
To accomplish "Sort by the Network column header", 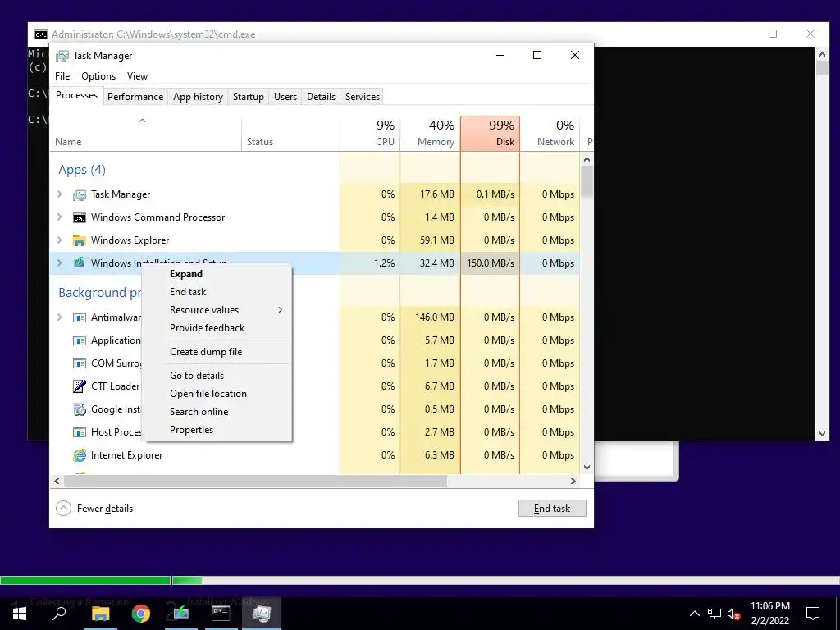I will click(550, 134).
